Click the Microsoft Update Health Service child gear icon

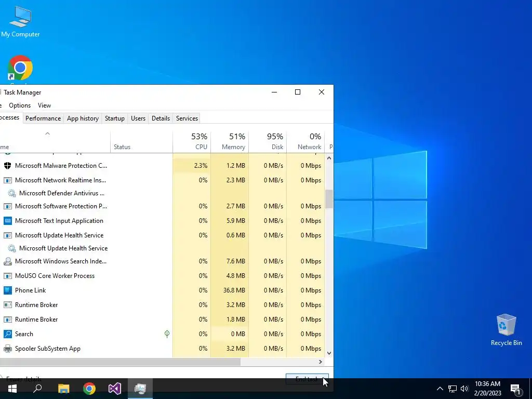(x=12, y=248)
